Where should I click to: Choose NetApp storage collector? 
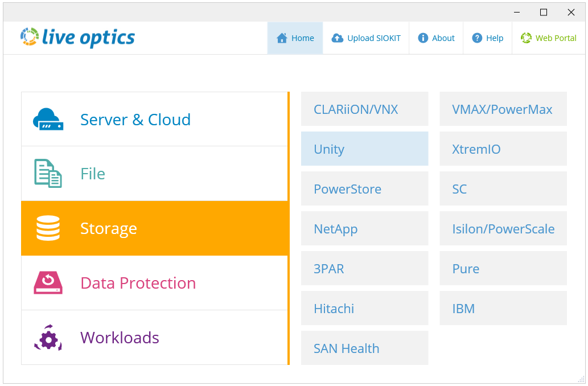364,229
